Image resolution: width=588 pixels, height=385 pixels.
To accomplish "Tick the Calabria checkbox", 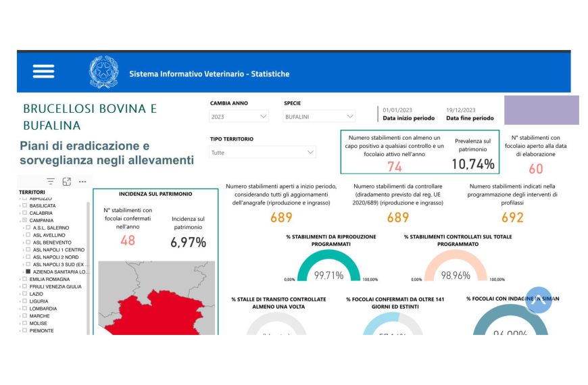I will click(x=25, y=213).
